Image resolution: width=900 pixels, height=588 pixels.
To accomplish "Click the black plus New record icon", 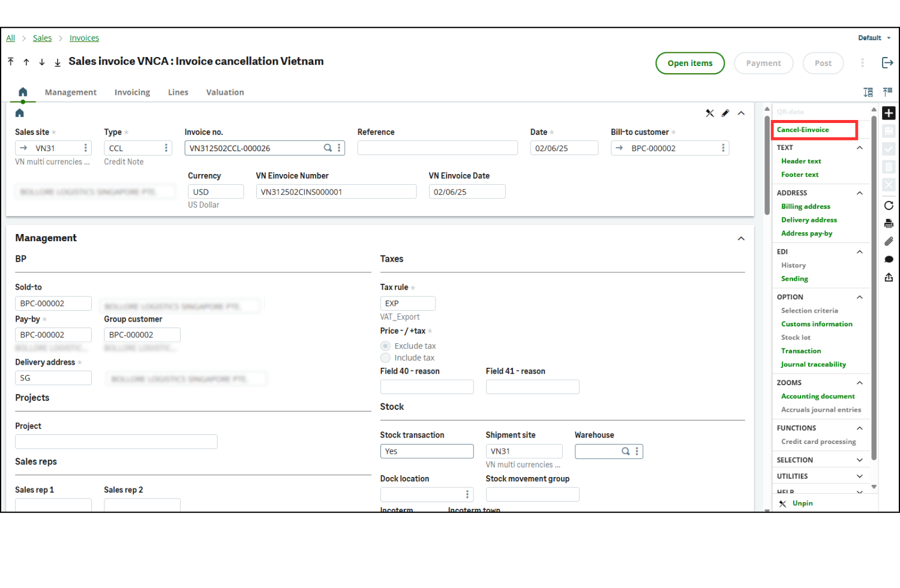I will [889, 113].
